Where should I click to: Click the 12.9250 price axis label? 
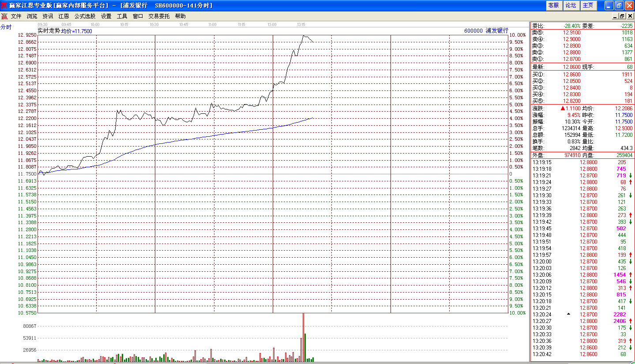point(27,35)
